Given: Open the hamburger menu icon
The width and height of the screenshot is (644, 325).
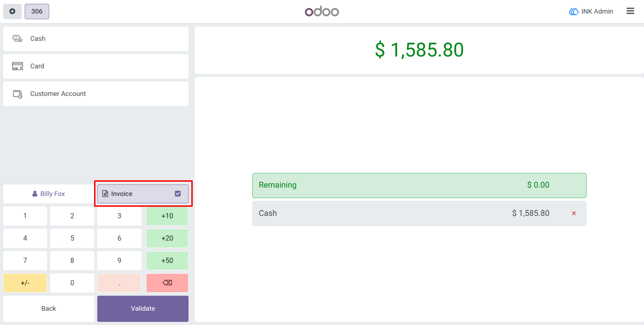Looking at the screenshot, I should coord(630,11).
